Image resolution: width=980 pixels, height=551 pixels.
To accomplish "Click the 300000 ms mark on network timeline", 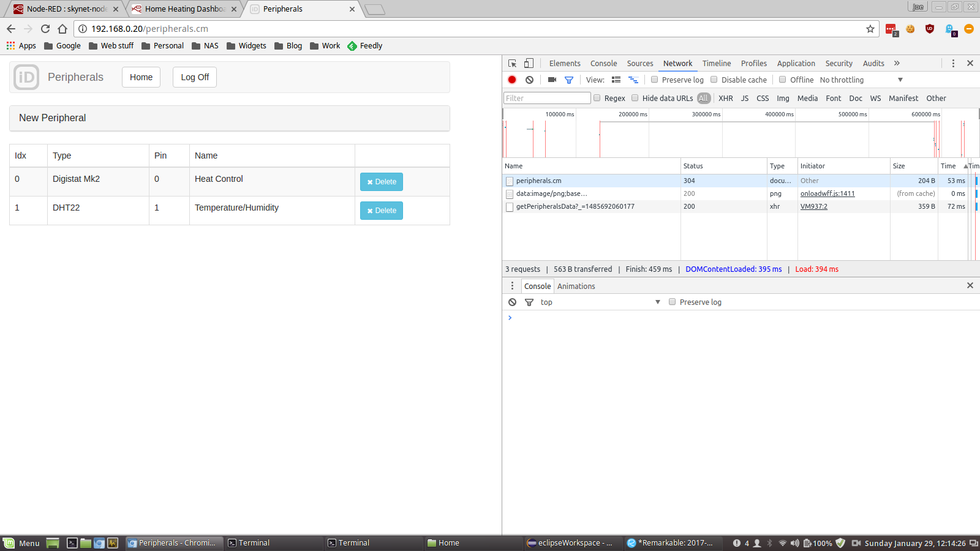I will [x=706, y=114].
